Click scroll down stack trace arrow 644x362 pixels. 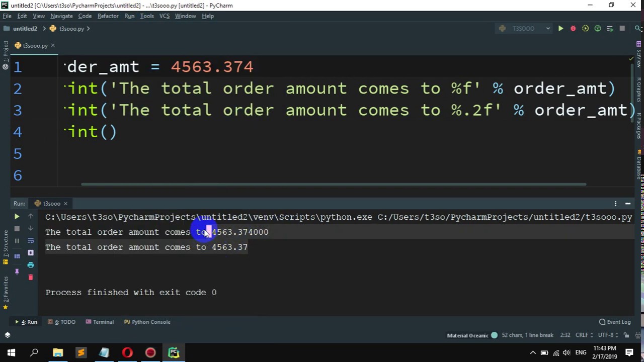(31, 229)
